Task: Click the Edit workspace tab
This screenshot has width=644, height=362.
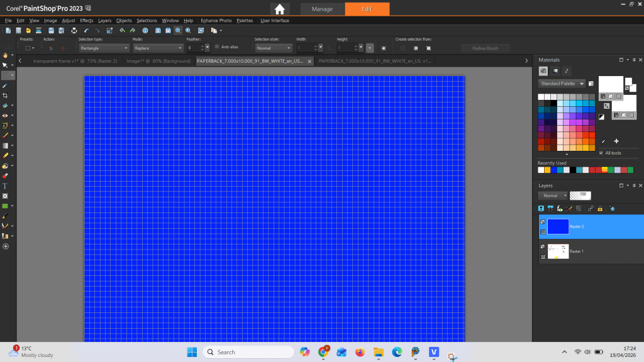Action: pyautogui.click(x=367, y=9)
